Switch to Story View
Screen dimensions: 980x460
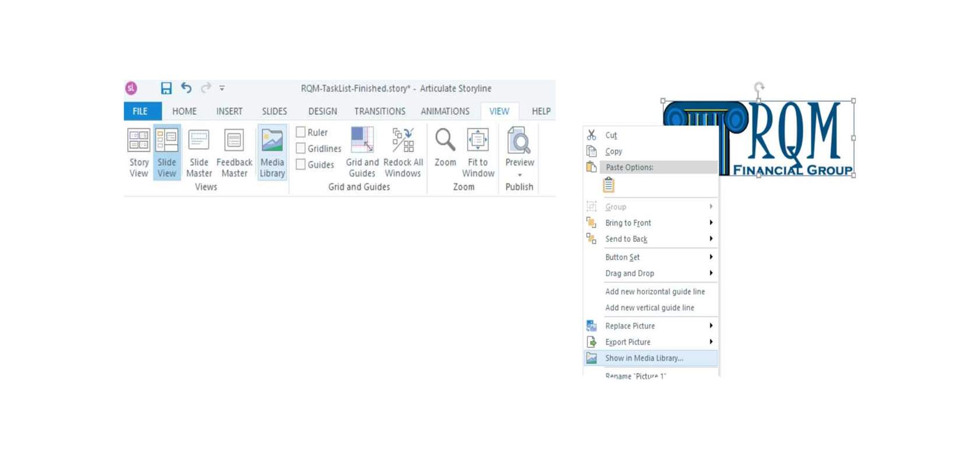point(139,152)
